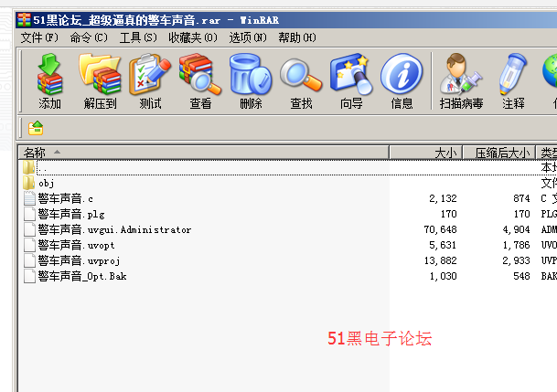This screenshot has height=392, width=557.
Task: Click size value 13,882
Action: pyautogui.click(x=441, y=260)
